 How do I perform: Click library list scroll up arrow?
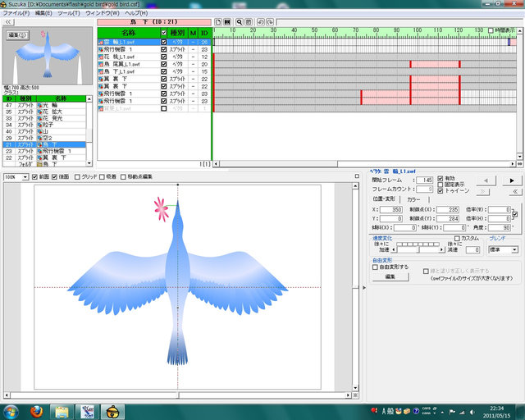pyautogui.click(x=89, y=99)
